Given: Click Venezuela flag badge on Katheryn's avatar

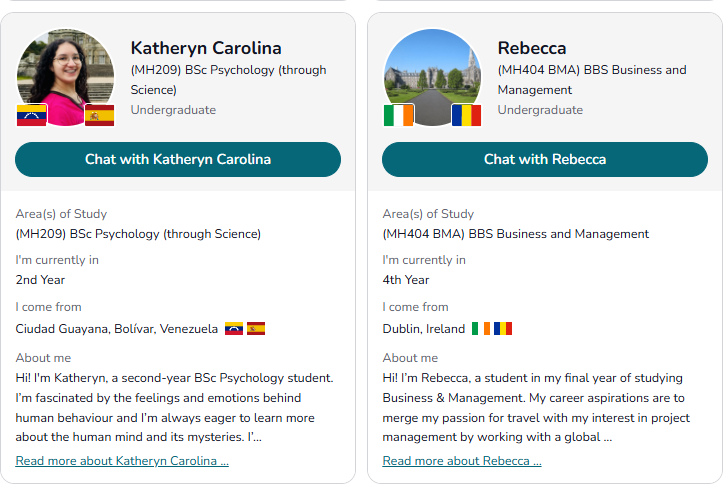Looking at the screenshot, I should click(x=32, y=115).
